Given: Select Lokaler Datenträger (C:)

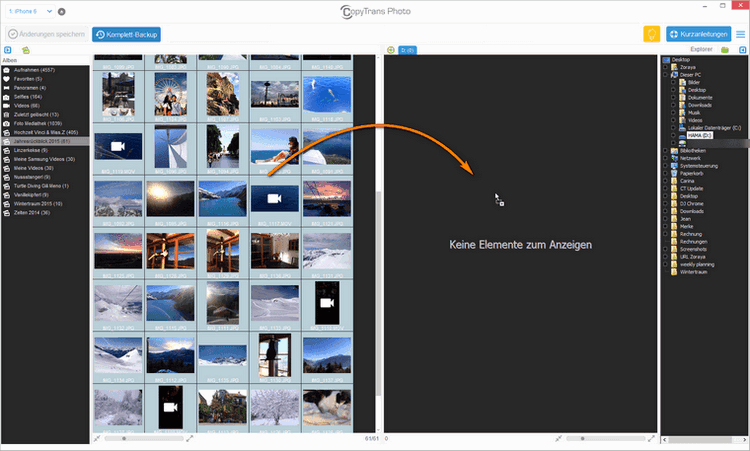Looking at the screenshot, I should (714, 128).
